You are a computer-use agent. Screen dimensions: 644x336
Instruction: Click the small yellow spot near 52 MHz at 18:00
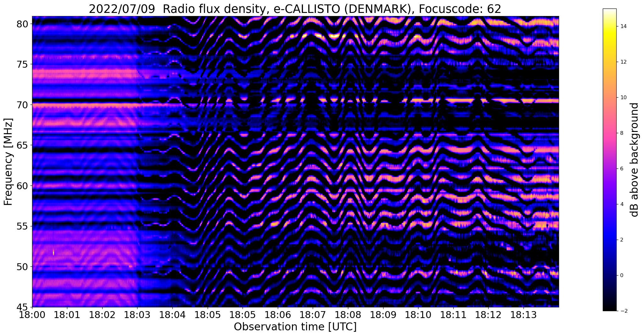tap(53, 252)
